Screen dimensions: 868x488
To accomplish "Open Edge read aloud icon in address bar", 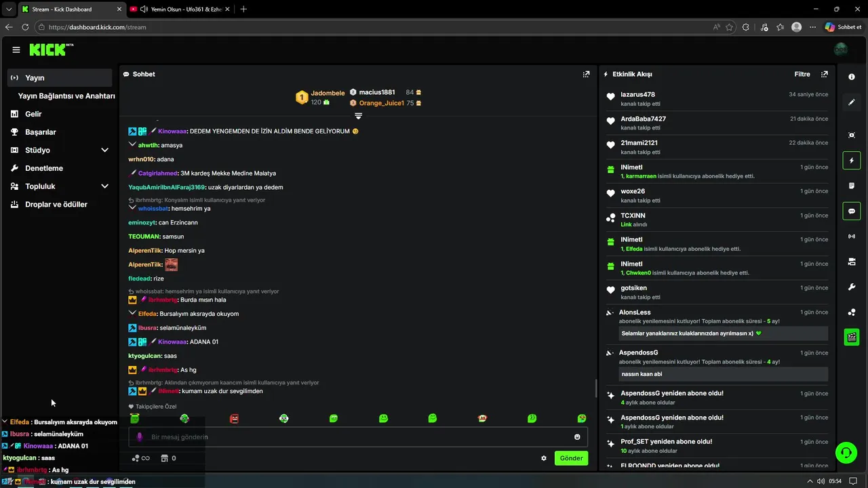I will coord(716,27).
